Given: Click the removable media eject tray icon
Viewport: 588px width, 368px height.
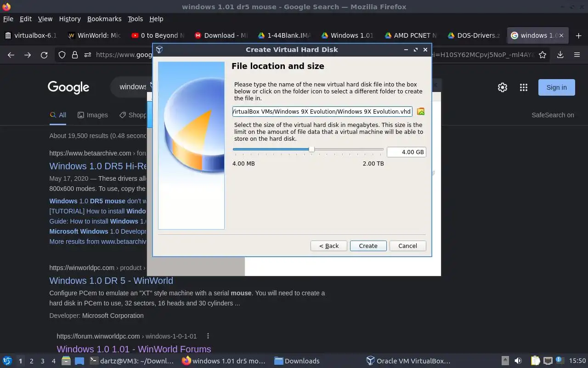Looking at the screenshot, I should tap(505, 361).
